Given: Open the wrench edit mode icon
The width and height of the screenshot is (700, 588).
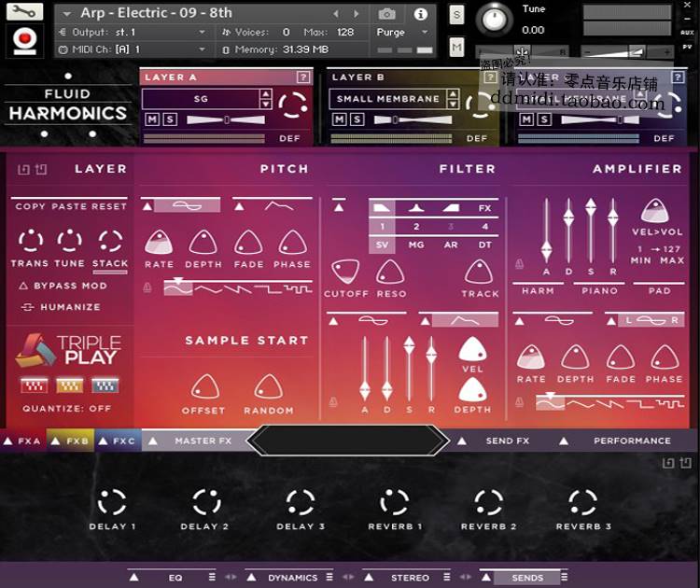Looking at the screenshot, I should point(24,11).
